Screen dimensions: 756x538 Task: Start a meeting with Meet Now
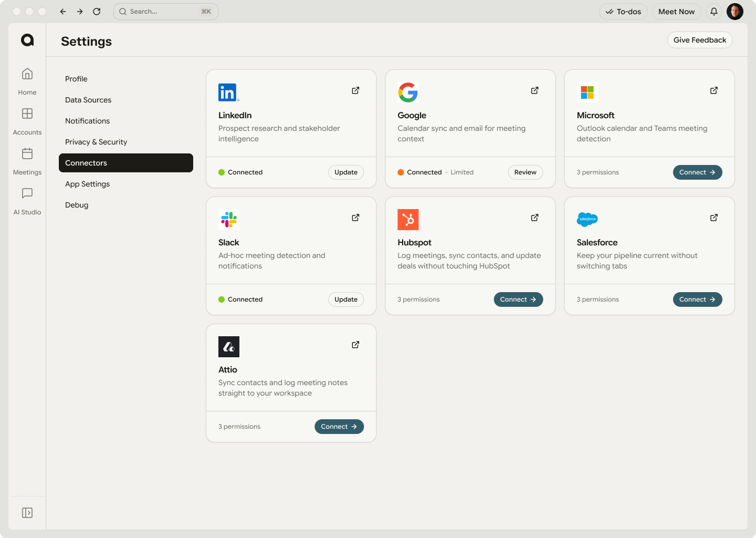click(676, 12)
